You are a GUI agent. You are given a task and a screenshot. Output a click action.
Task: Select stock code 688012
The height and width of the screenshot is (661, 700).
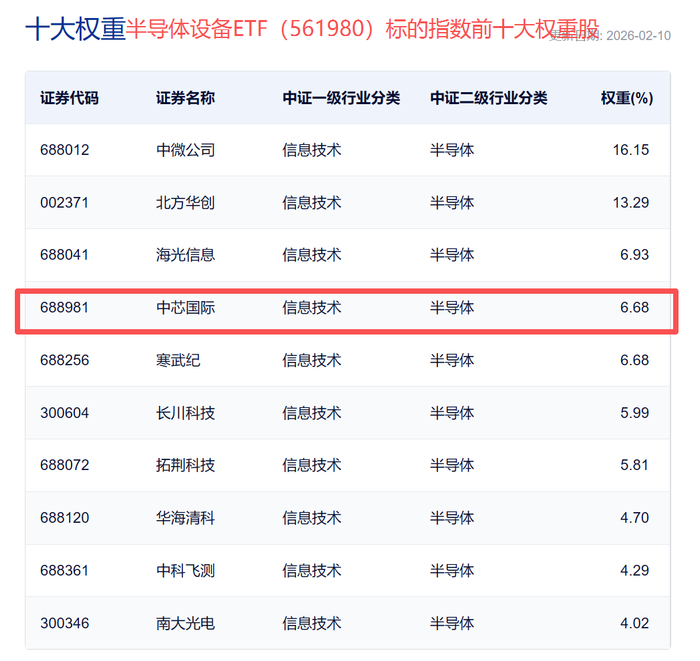pyautogui.click(x=65, y=150)
